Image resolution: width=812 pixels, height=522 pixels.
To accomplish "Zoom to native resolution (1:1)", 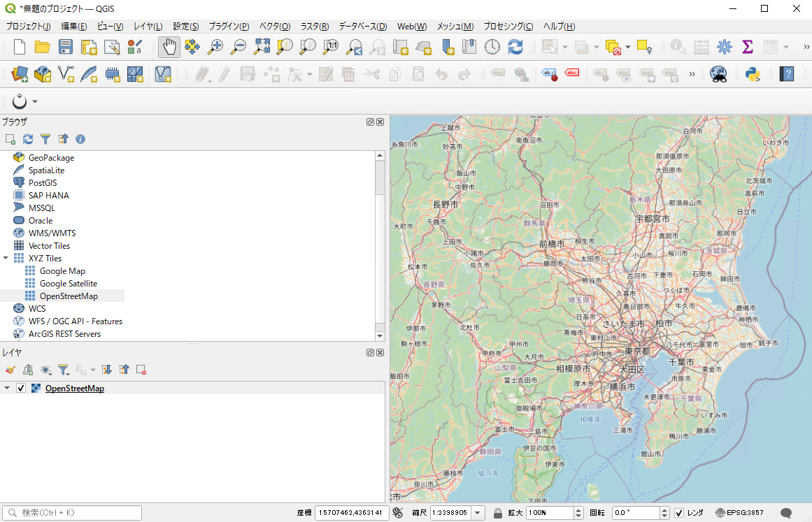I will [x=331, y=47].
